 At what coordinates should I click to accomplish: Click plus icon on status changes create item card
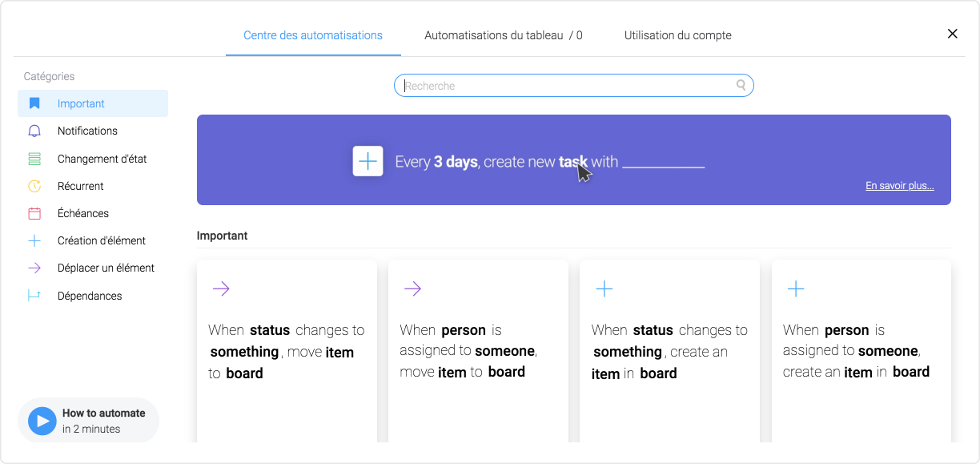click(604, 288)
